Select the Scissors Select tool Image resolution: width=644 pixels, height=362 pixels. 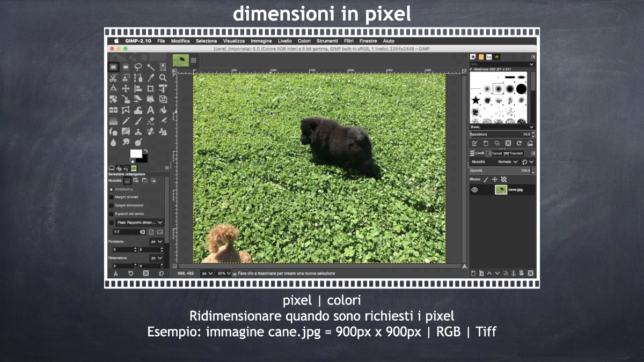[x=114, y=78]
